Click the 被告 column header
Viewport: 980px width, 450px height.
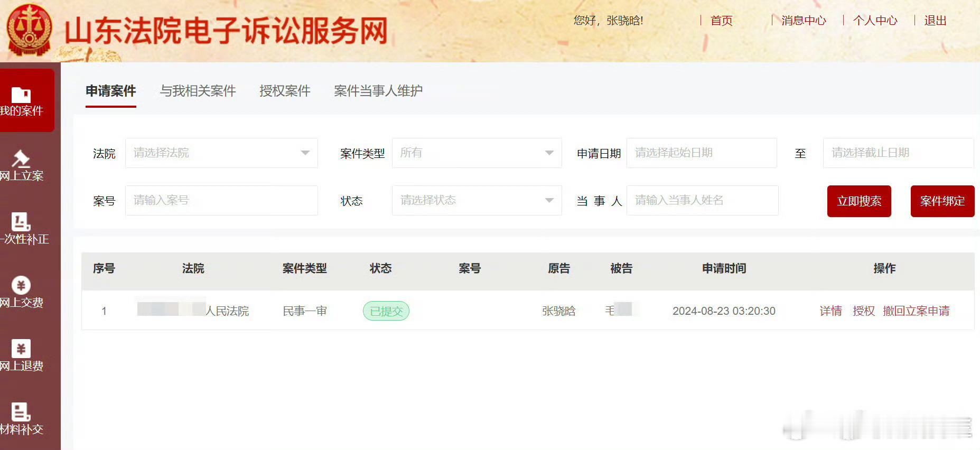click(621, 268)
